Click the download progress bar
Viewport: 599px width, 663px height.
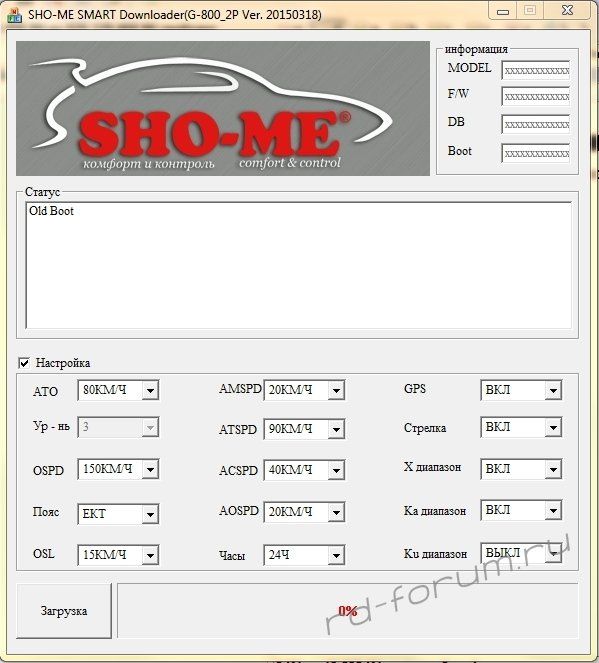pos(347,611)
